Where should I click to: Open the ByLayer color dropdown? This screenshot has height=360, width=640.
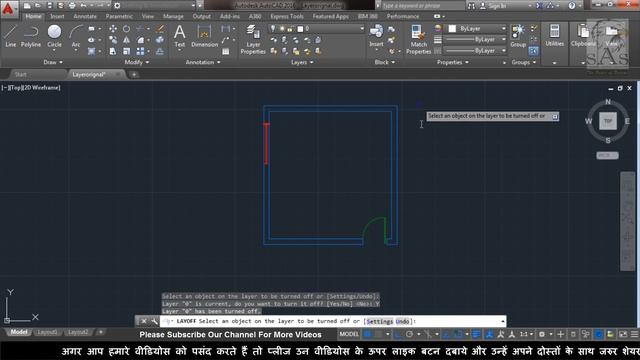pyautogui.click(x=504, y=29)
